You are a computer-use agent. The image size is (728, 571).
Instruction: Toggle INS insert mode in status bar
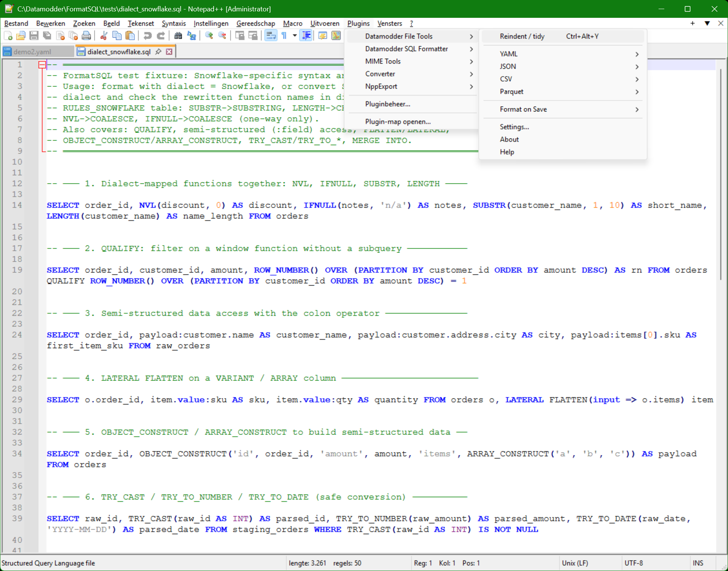(698, 563)
